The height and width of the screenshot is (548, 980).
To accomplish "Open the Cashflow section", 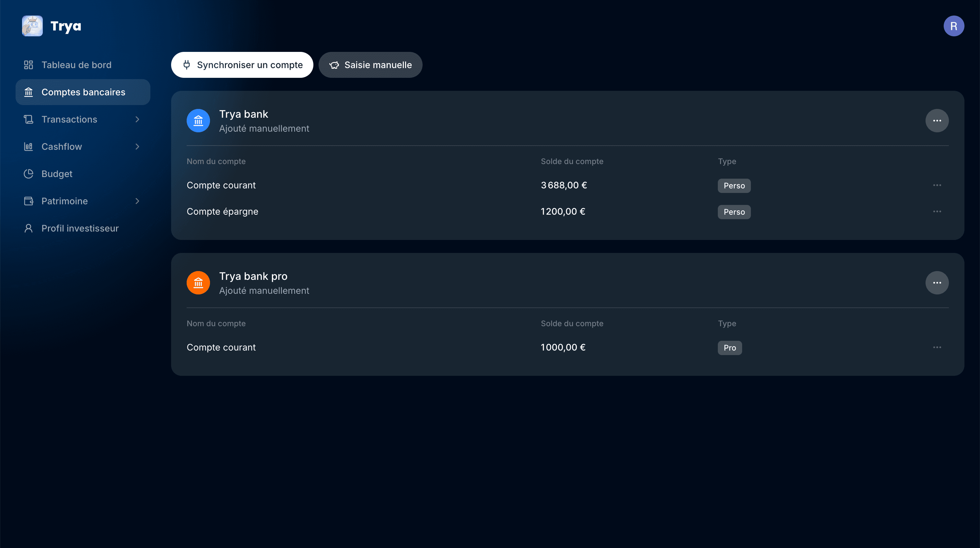I will coord(83,147).
